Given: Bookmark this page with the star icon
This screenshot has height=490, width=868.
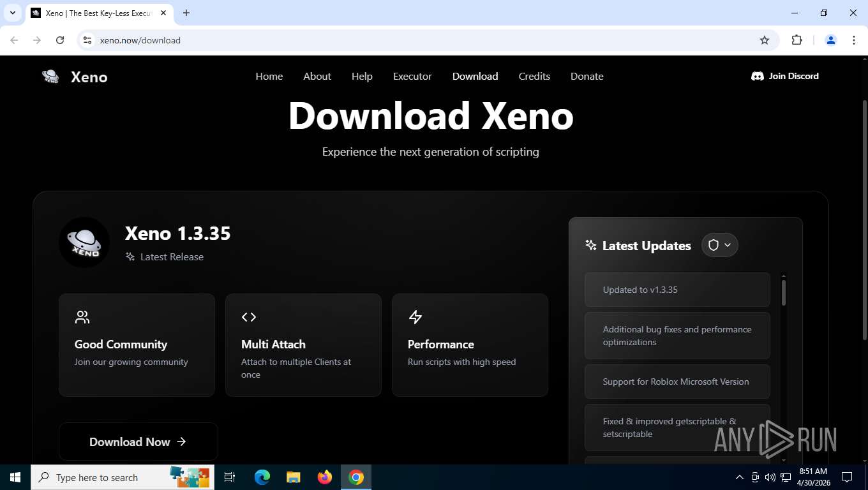Looking at the screenshot, I should click(x=765, y=40).
